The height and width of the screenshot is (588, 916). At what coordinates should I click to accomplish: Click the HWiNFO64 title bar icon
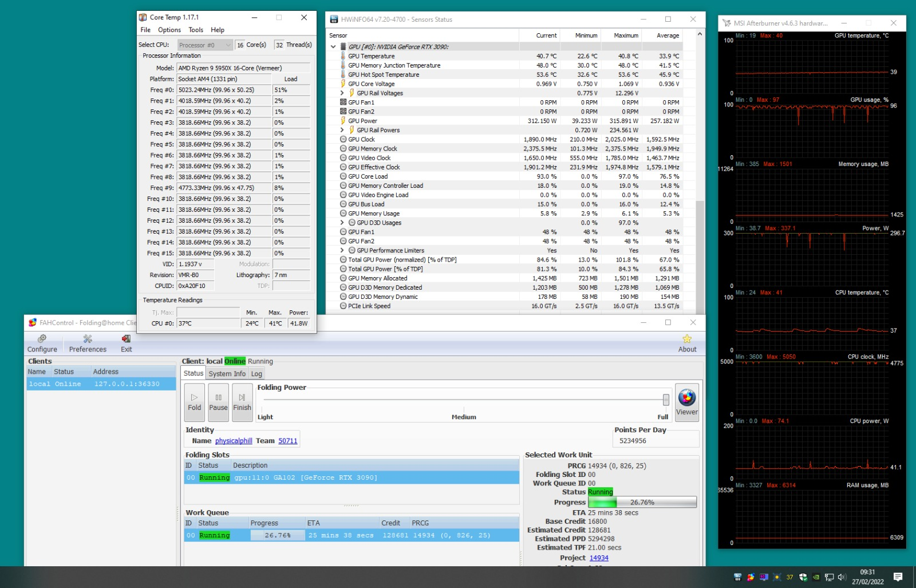334,19
